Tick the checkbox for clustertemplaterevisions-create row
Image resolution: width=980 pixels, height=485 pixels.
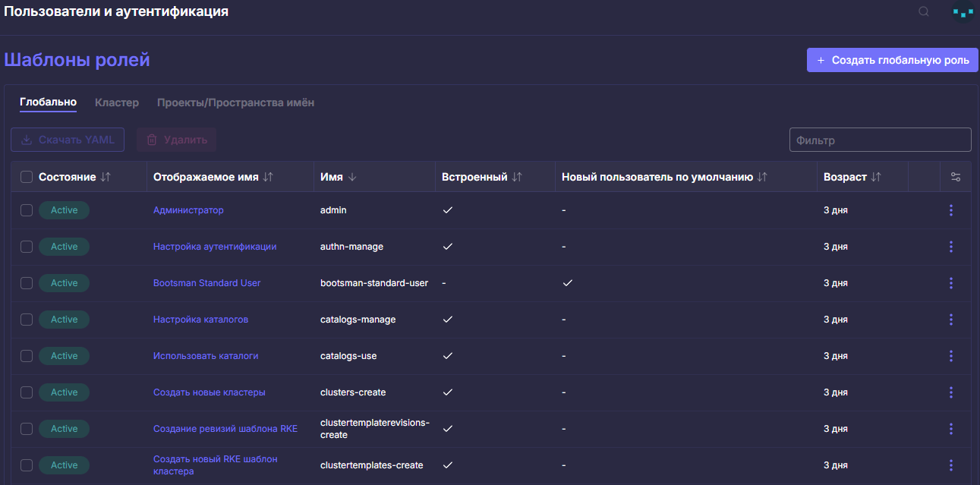click(x=27, y=429)
